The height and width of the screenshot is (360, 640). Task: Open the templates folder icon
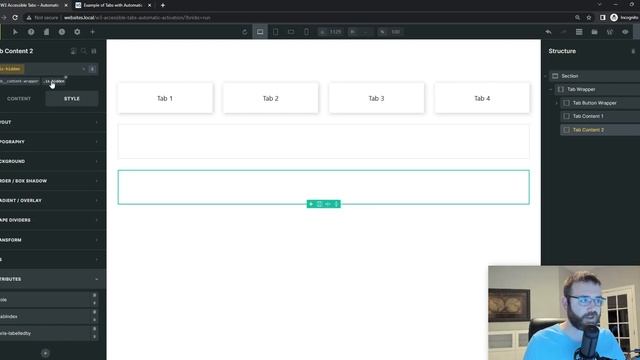[594, 32]
